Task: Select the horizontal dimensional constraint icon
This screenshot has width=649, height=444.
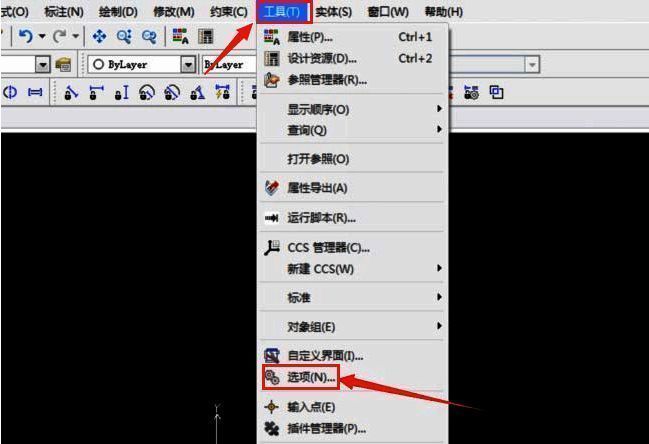Action: 96,92
